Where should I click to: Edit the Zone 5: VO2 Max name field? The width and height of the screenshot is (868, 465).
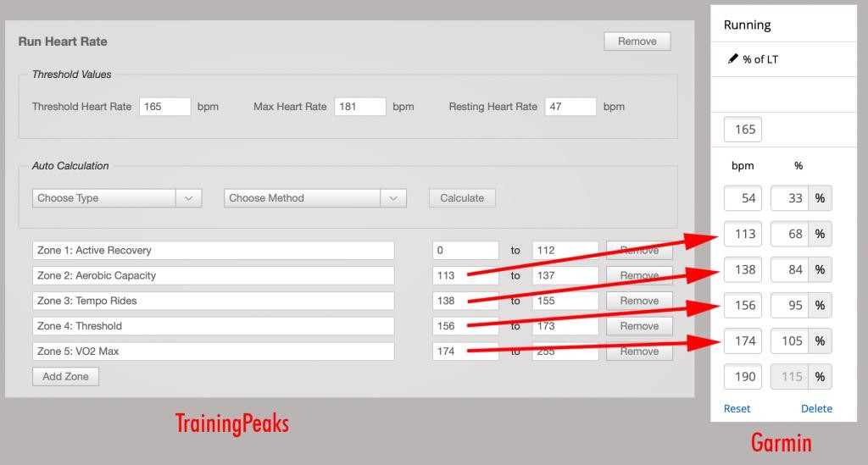pyautogui.click(x=213, y=352)
